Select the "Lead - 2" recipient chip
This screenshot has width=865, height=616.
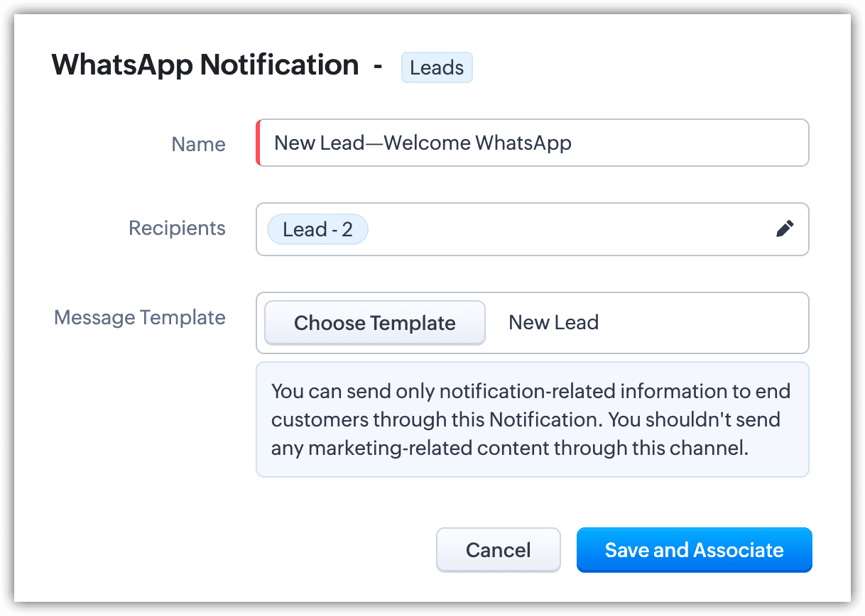coord(317,229)
